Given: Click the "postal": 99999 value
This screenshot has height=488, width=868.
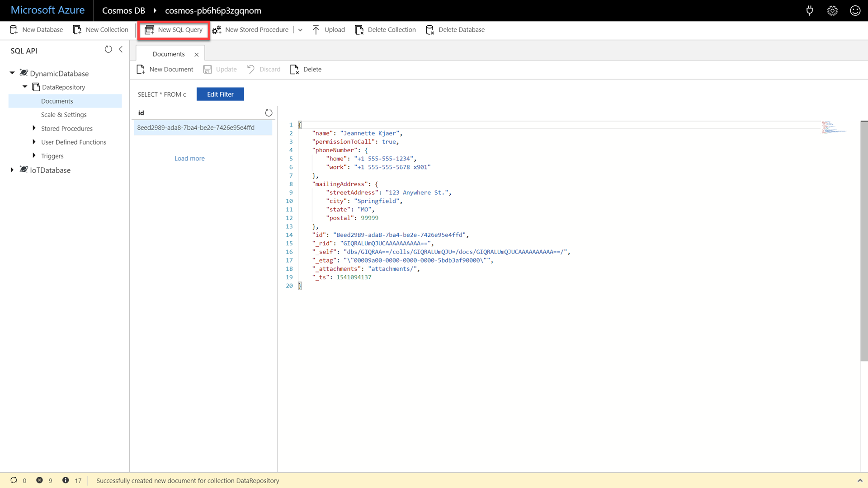Looking at the screenshot, I should click(369, 218).
